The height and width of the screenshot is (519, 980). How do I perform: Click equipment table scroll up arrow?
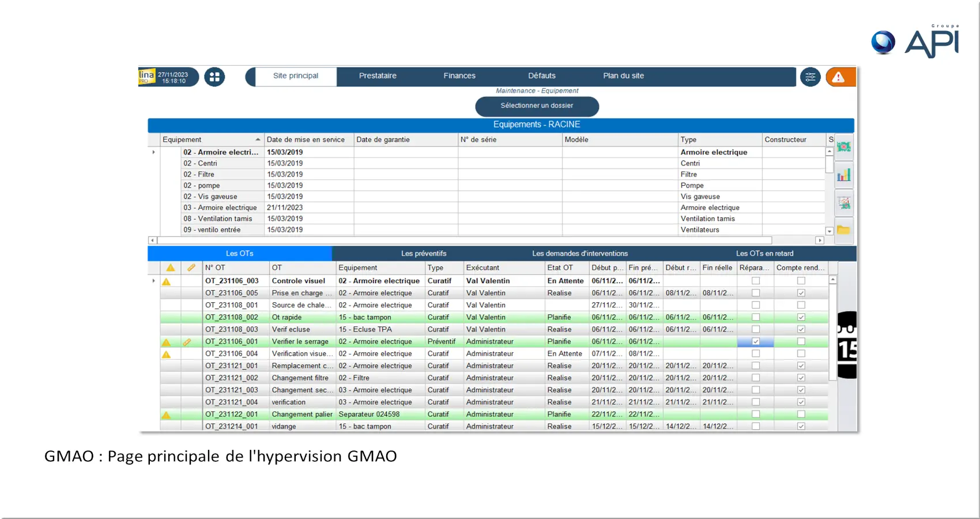tap(830, 152)
